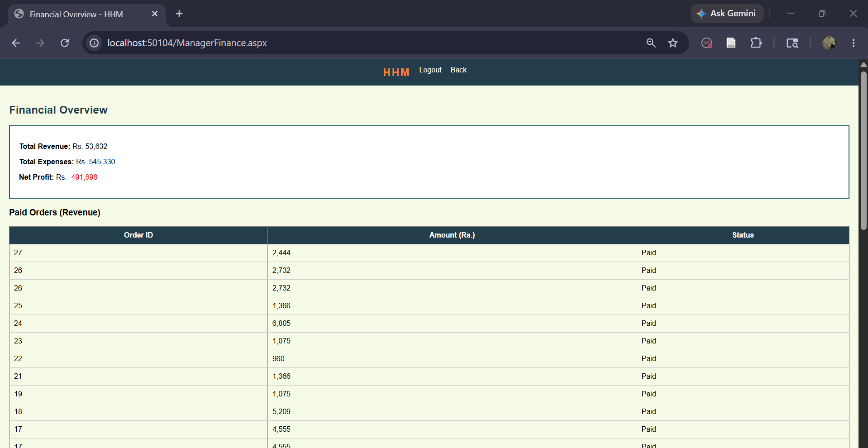Open the Extensions puzzle icon
The height and width of the screenshot is (448, 868).
(756, 43)
